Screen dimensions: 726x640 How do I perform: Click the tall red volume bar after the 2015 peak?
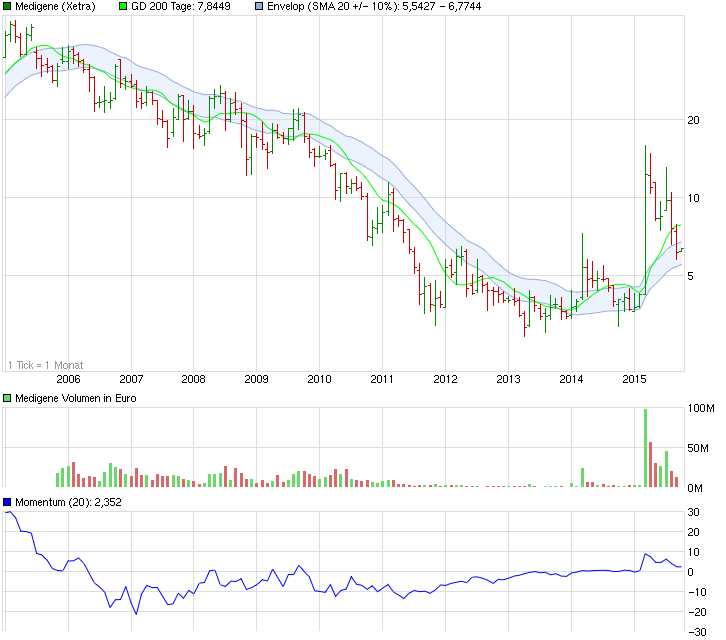tap(651, 464)
